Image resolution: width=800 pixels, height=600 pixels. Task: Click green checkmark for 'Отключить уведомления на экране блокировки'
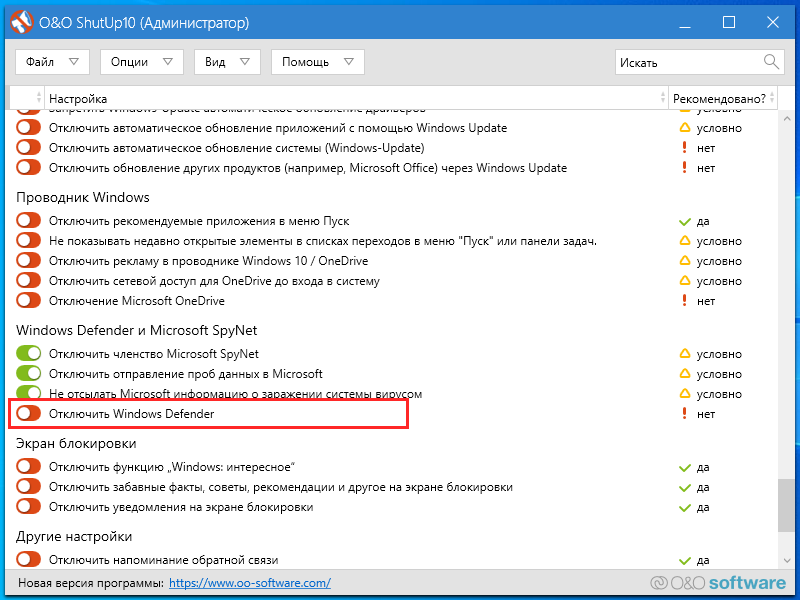(685, 508)
